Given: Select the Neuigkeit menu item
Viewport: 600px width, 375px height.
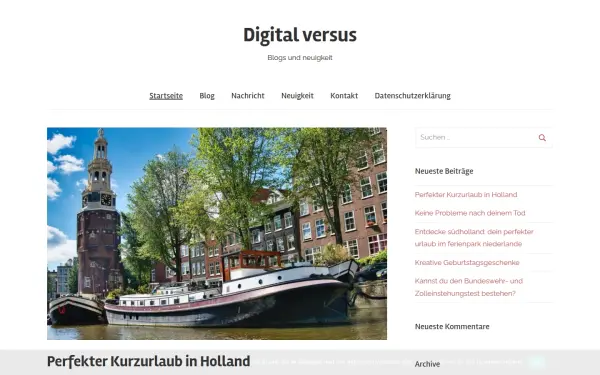Looking at the screenshot, I should (x=297, y=96).
